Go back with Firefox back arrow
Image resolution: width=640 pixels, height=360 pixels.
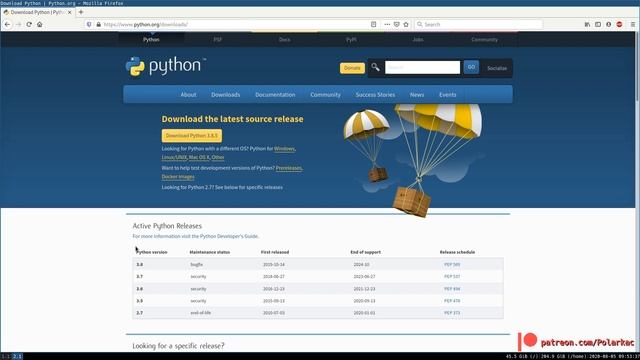click(7, 24)
